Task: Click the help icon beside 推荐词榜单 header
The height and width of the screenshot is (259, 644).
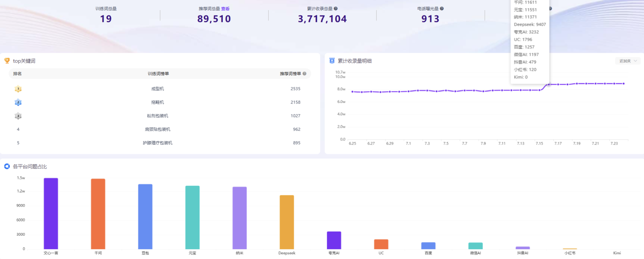Action: tap(305, 74)
